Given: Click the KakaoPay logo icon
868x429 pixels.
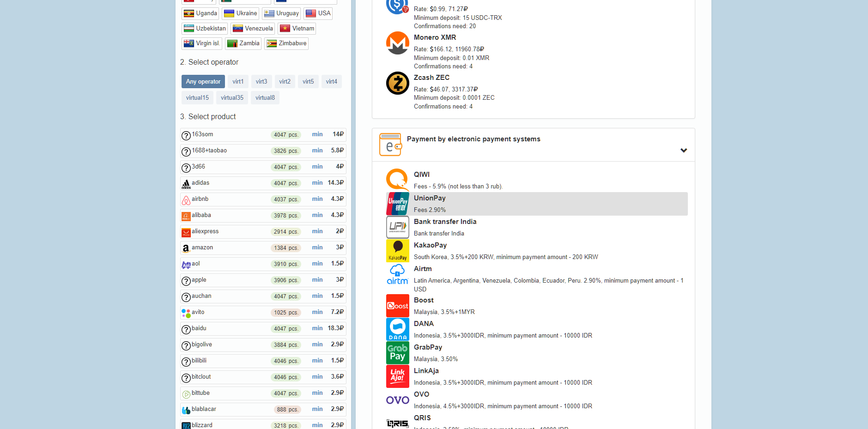Looking at the screenshot, I should [x=397, y=251].
